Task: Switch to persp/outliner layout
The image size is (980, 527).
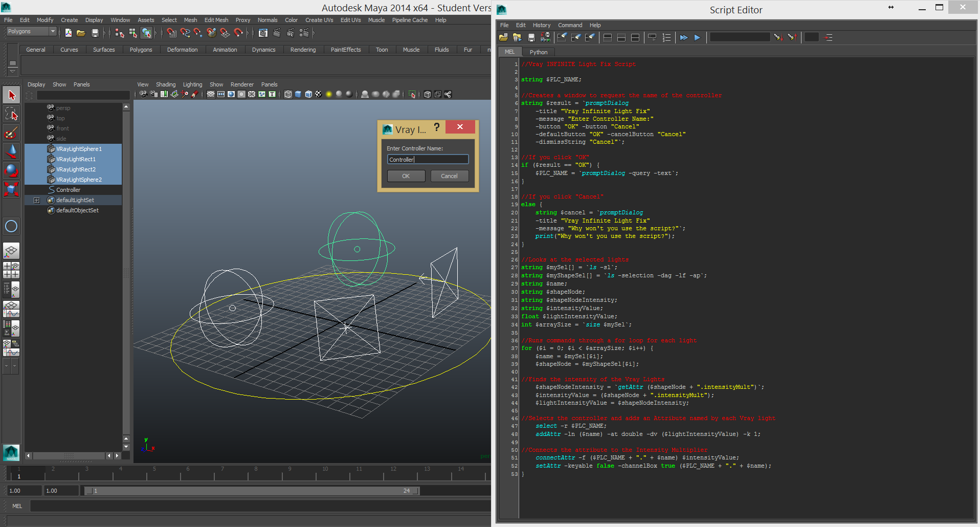Action: (x=11, y=290)
